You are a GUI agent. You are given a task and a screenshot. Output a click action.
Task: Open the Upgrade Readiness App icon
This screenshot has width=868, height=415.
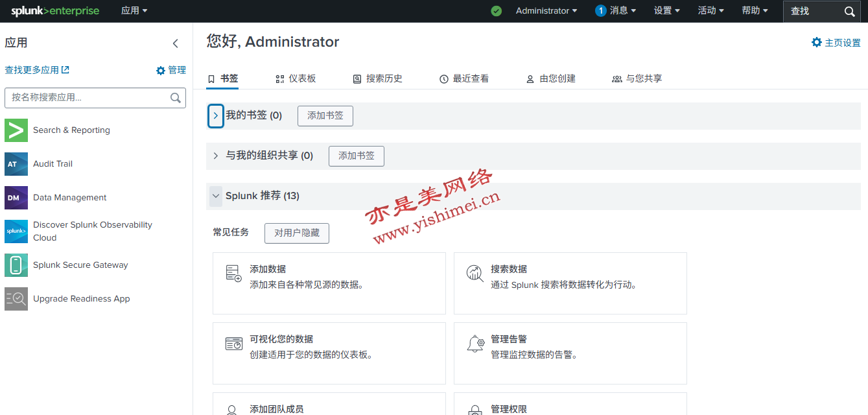(16, 299)
